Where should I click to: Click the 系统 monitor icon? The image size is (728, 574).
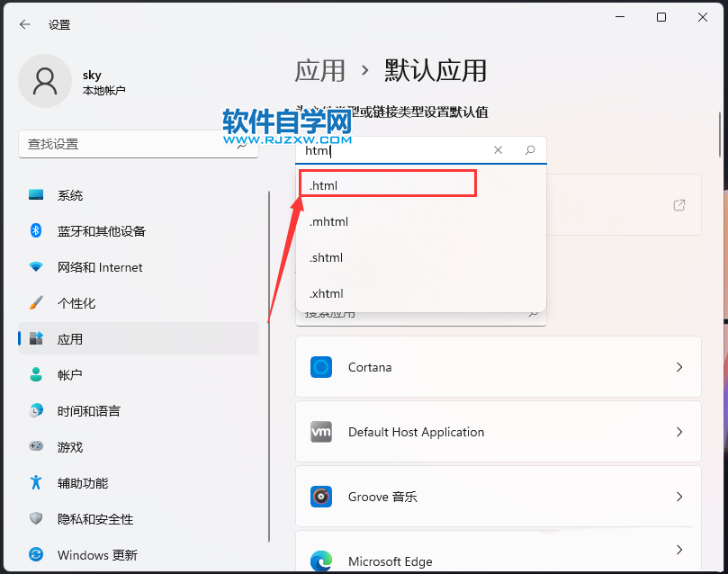click(36, 195)
